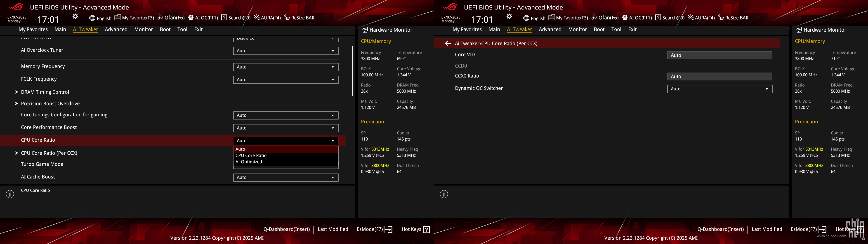Open Last Modified in right screen
The width and height of the screenshot is (868, 244).
[x=767, y=229]
